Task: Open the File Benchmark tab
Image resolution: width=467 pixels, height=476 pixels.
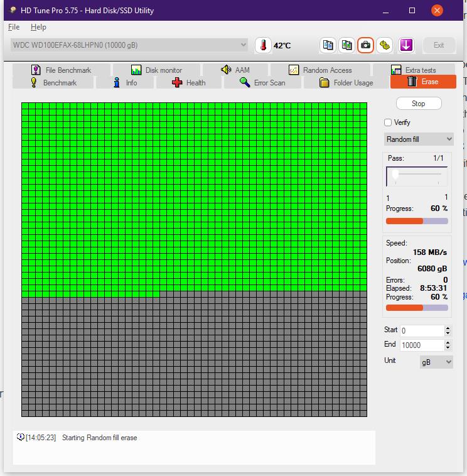Action: 62,70
